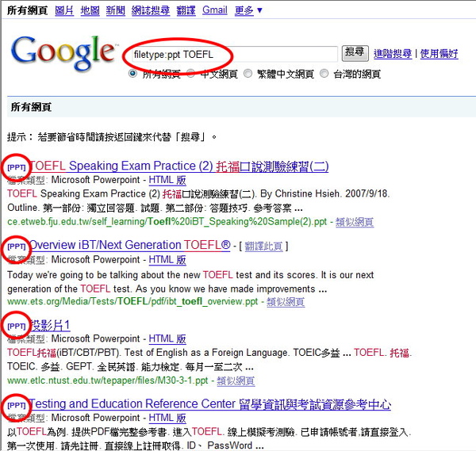Open Gmail link in top bar

tap(215, 10)
